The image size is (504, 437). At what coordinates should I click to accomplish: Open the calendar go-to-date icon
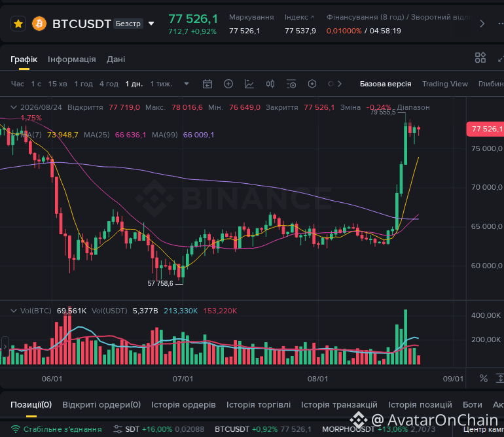click(x=207, y=84)
